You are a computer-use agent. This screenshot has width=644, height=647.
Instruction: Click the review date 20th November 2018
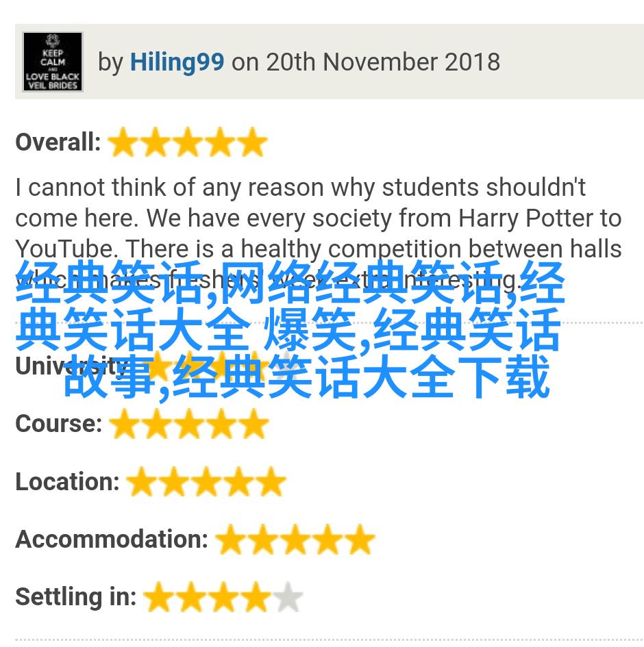click(383, 62)
